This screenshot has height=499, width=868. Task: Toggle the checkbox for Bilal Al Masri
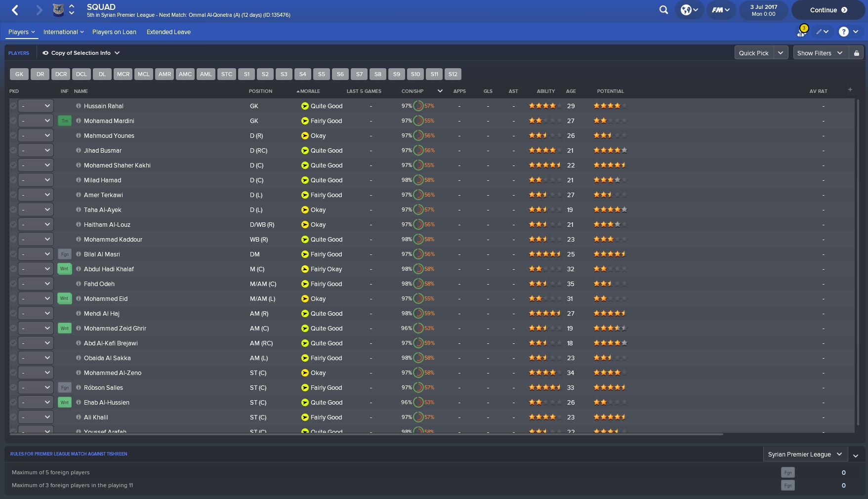click(13, 254)
